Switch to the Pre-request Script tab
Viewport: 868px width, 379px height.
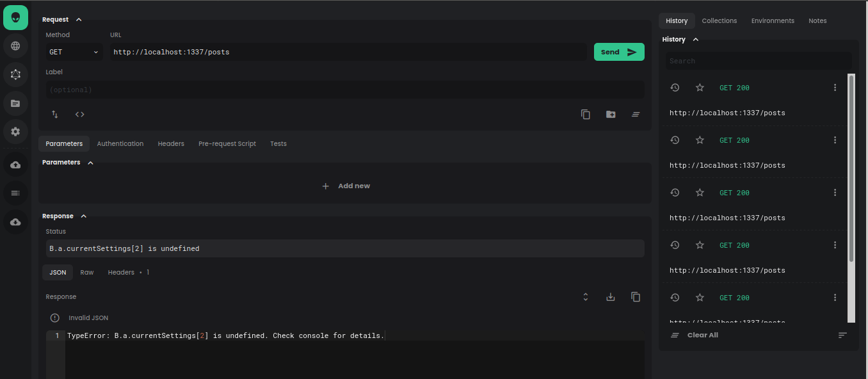pos(227,143)
